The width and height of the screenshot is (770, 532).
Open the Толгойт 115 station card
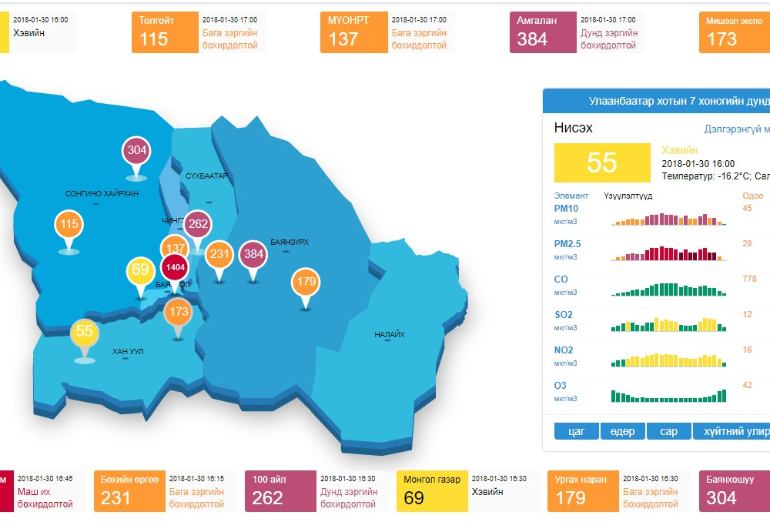pyautogui.click(x=199, y=32)
